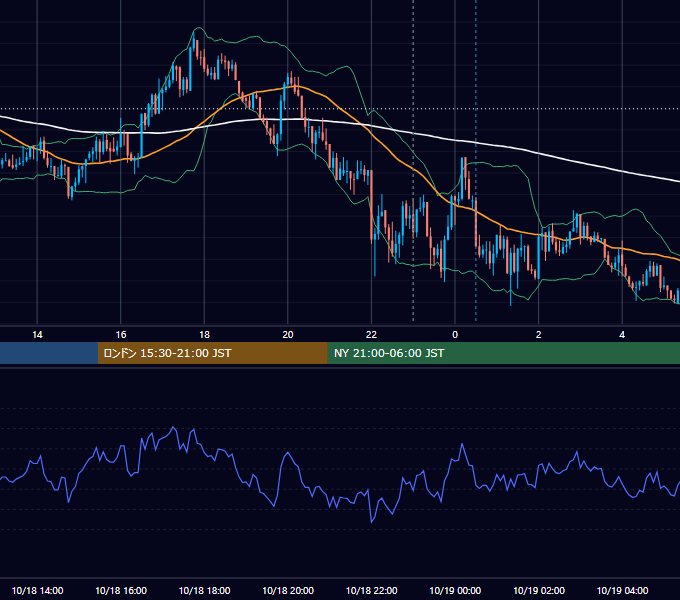Click the blue session bar before ロンドン

tap(49, 353)
